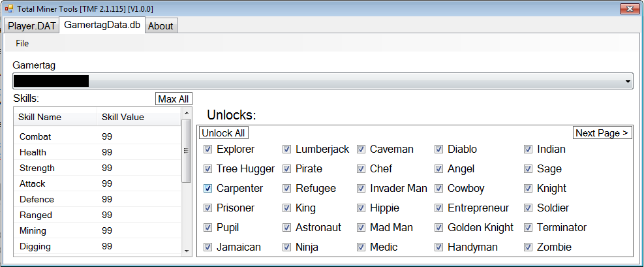Open the About tab

pos(161,26)
